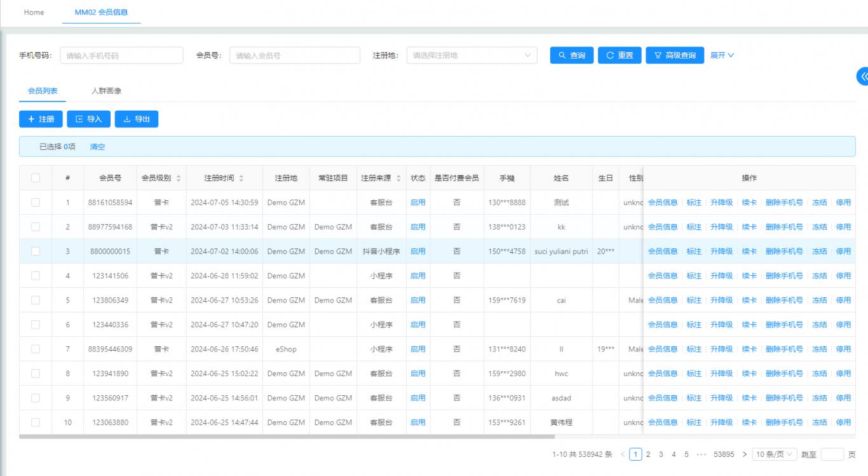Click 停用 for member 88395446309
Screen dimensions: 868x476
843,349
